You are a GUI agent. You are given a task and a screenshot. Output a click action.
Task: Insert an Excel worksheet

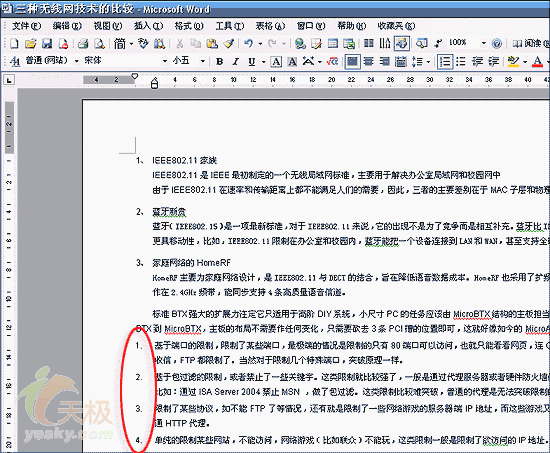349,44
